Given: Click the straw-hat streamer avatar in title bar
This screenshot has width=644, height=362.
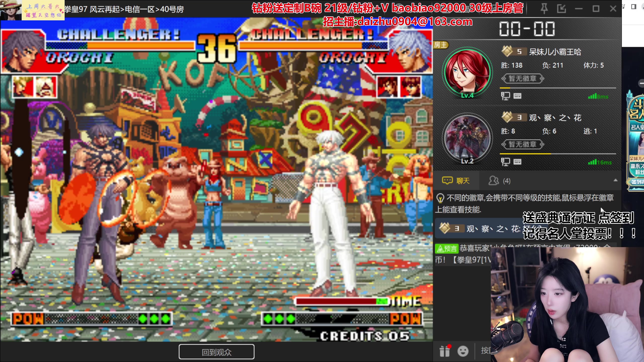Looking at the screenshot, I should [x=11, y=10].
